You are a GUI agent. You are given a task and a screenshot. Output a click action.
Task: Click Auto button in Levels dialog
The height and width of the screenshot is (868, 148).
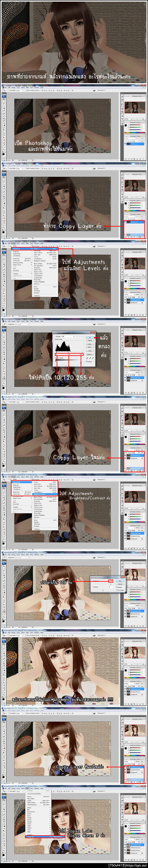click(x=90, y=351)
